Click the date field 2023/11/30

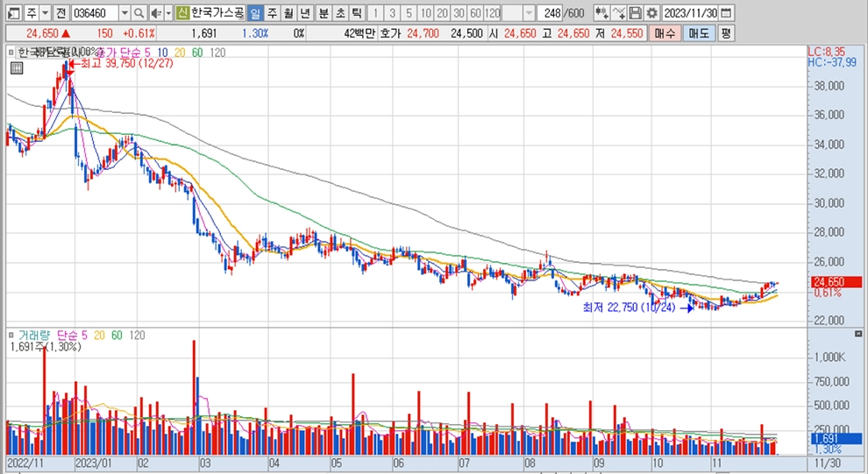pyautogui.click(x=690, y=13)
